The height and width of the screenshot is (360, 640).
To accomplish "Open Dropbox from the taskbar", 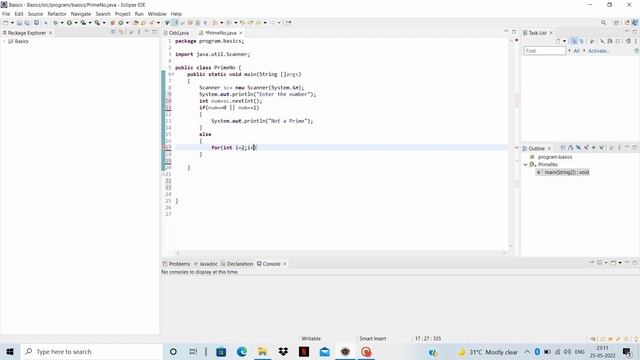I will point(283,352).
